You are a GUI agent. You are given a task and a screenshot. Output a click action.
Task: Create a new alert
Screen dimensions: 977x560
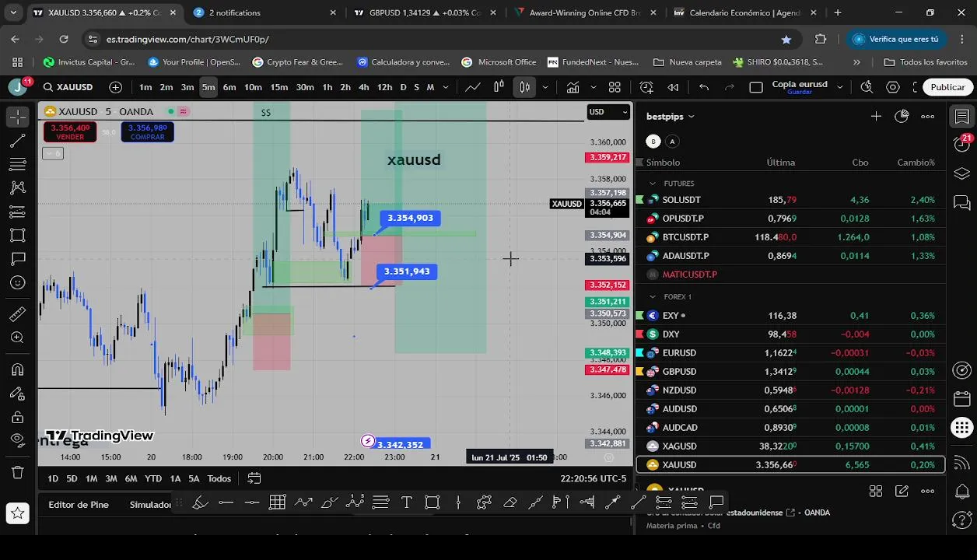[x=646, y=87]
